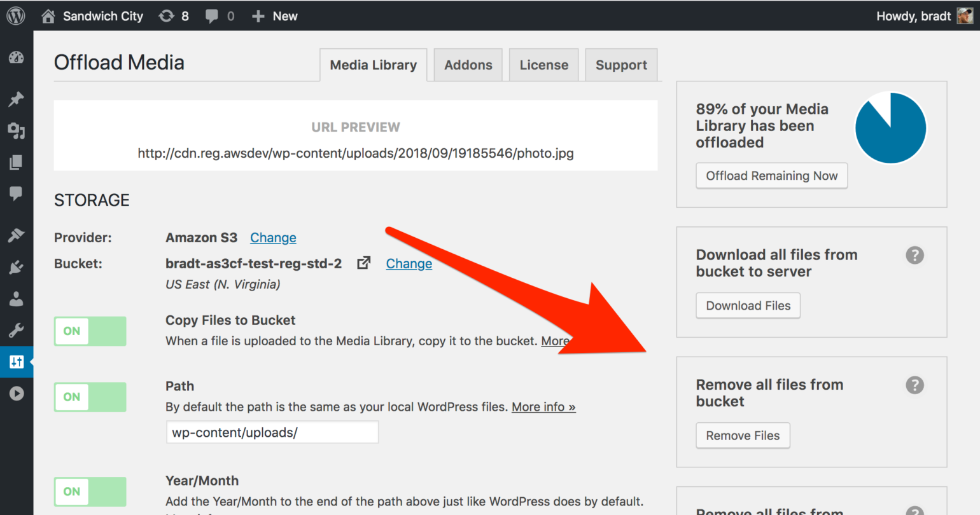Screen dimensions: 980x515
Task: Disable the Year/Month toggle
Action: (90, 491)
